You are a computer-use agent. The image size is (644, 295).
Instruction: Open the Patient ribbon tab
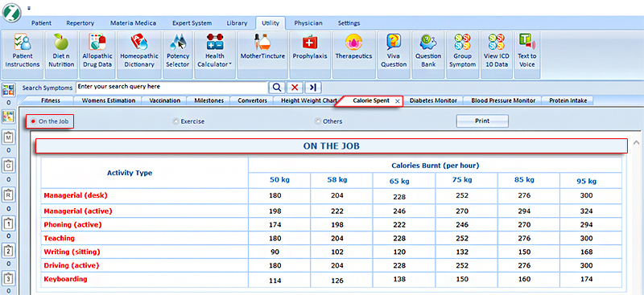(x=42, y=23)
